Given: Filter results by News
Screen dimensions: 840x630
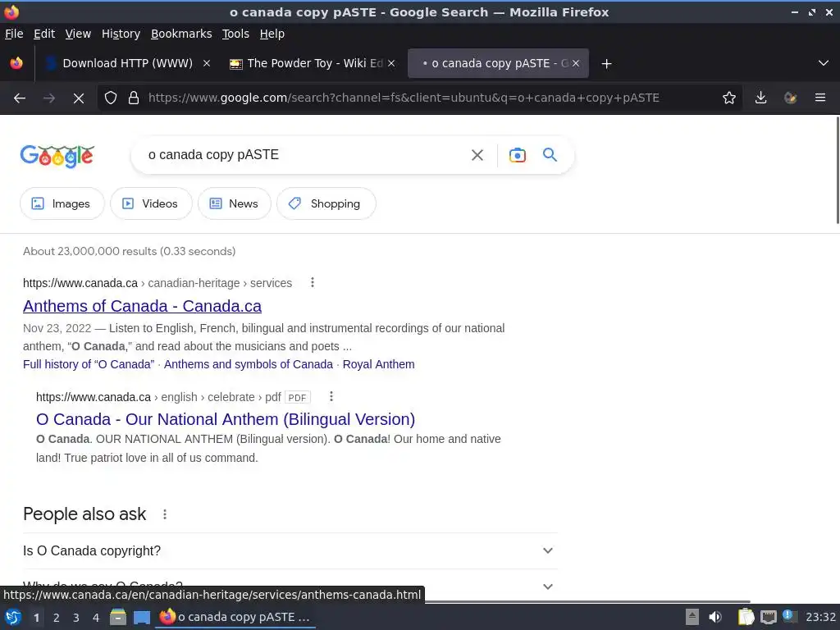Looking at the screenshot, I should [x=234, y=203].
